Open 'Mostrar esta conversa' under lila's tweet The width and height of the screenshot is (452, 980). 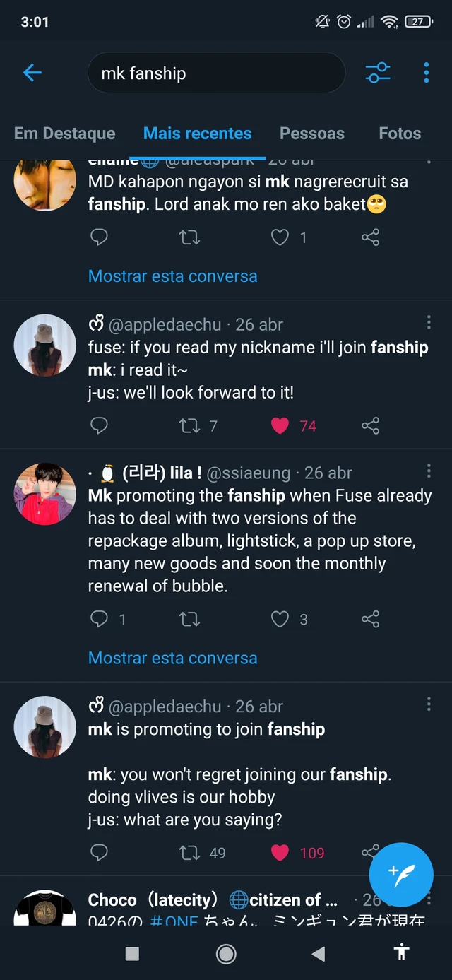(173, 658)
